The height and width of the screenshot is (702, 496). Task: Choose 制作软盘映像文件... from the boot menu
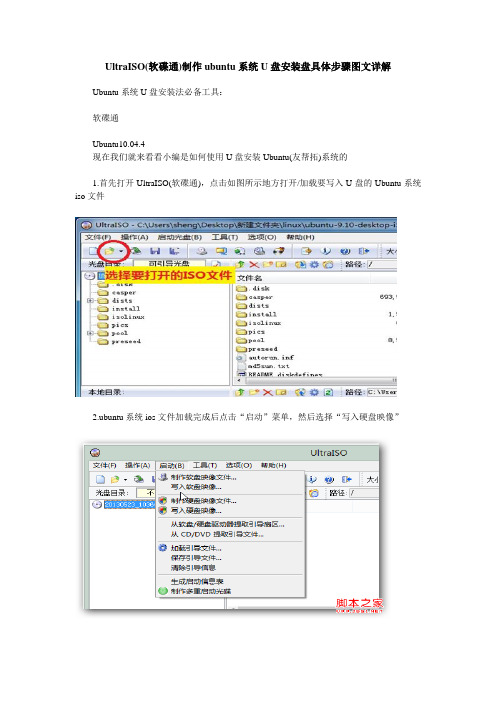click(231, 477)
